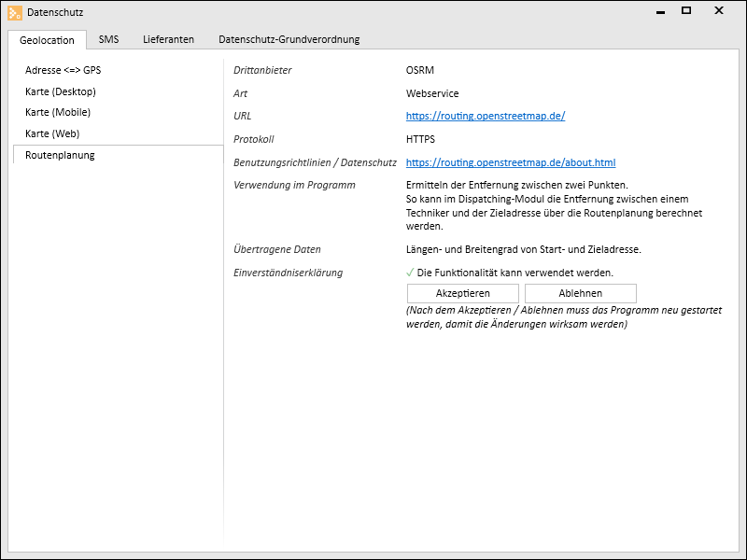747x560 pixels.
Task: Choose Karte (Desktop) from the list
Action: tap(61, 91)
